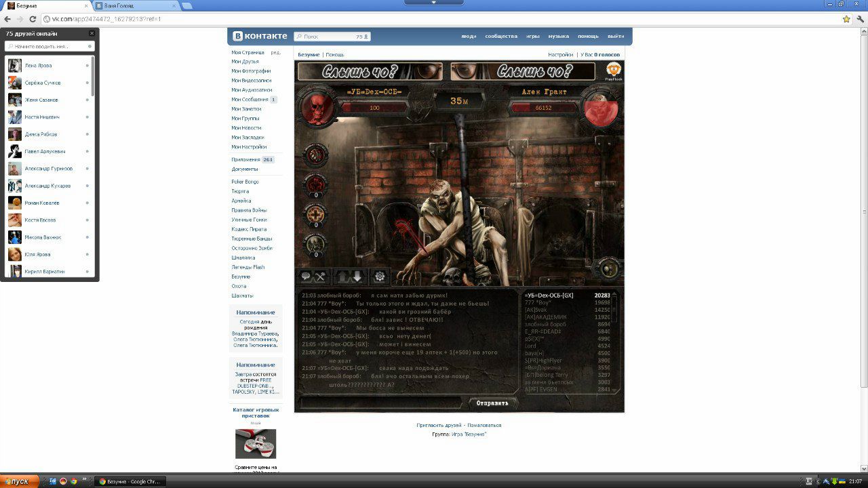Use the health cross medkit item slot
Viewport: 868px width, 488px height.
click(x=315, y=214)
